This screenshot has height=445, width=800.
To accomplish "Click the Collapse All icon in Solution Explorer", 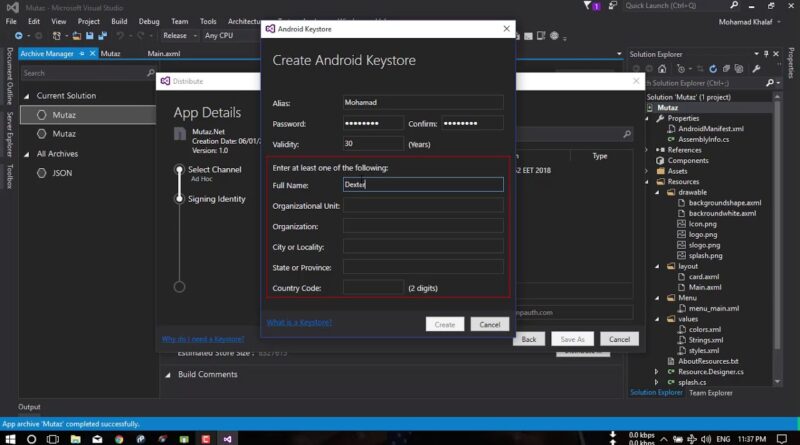I will [x=726, y=69].
